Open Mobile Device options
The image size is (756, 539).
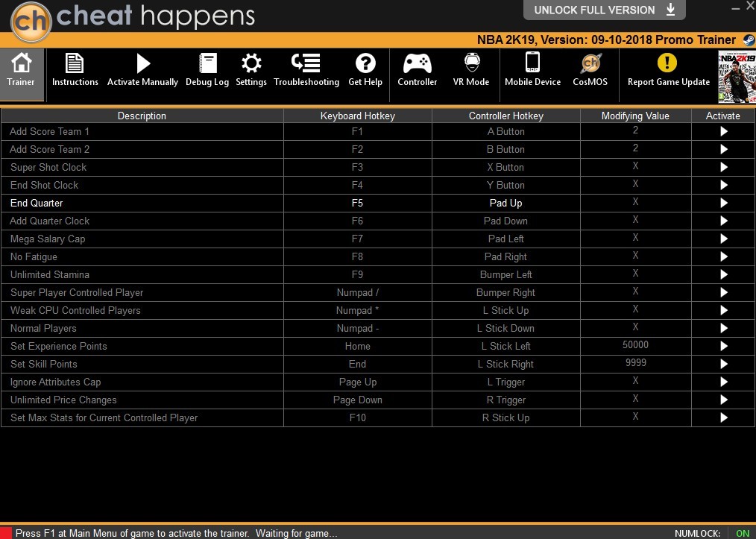(x=532, y=70)
